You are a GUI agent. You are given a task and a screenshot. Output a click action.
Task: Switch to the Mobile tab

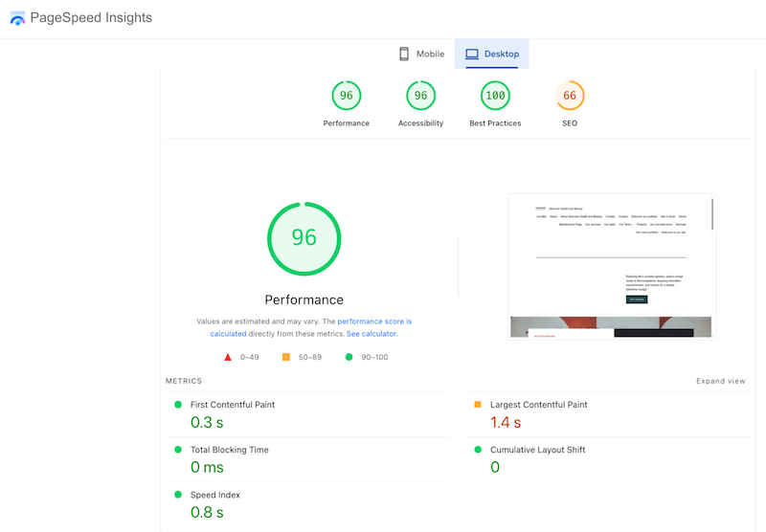coord(422,54)
